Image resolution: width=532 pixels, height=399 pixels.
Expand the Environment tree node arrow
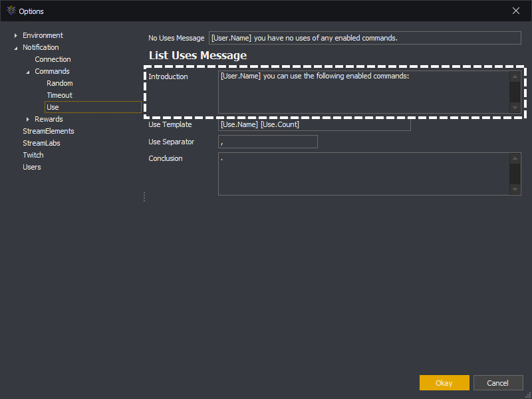coord(15,35)
